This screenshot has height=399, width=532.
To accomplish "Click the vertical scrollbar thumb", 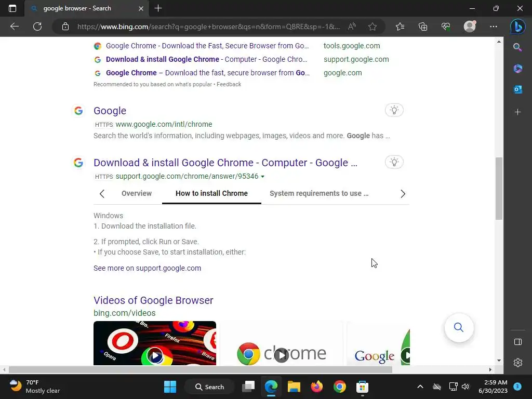I will 499,189.
